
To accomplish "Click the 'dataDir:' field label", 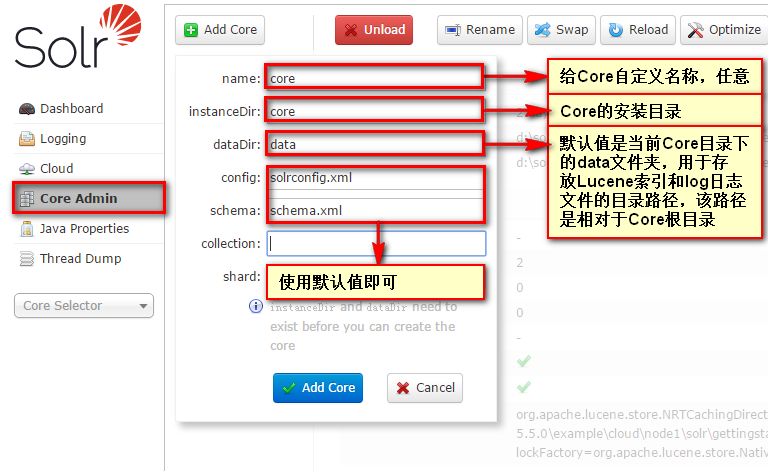I will click(237, 144).
